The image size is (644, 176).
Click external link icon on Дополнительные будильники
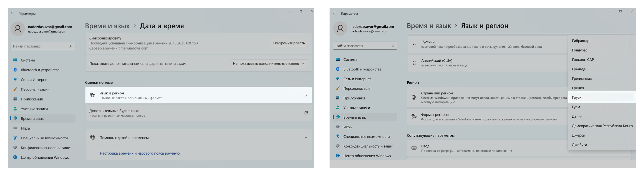(306, 113)
